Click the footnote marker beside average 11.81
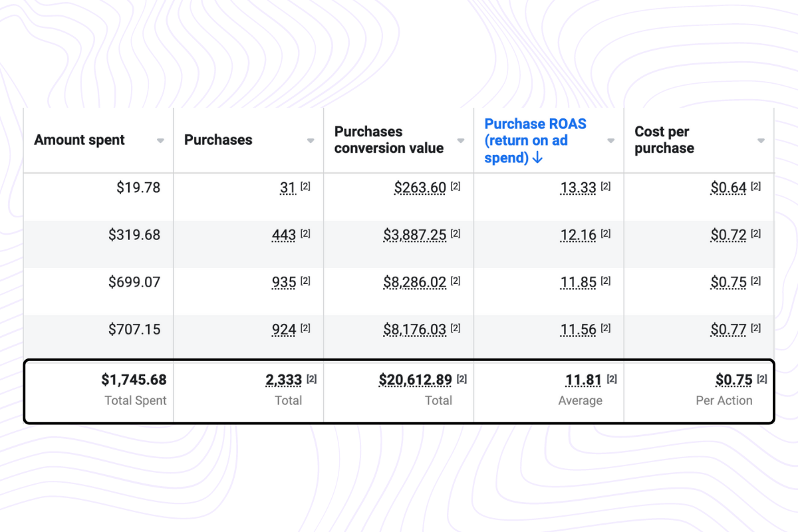The image size is (798, 532). pos(612,379)
